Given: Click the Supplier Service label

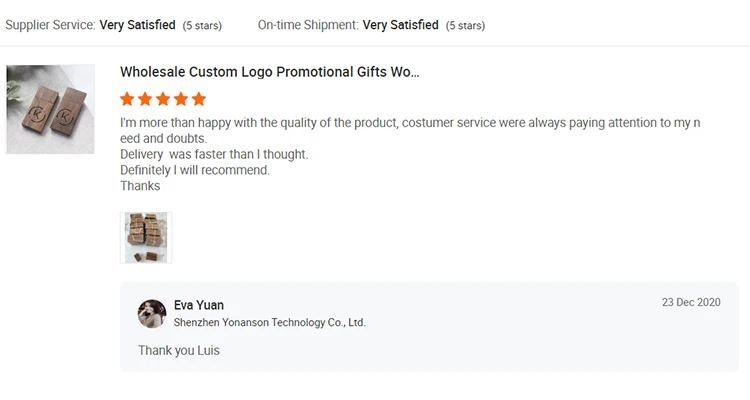Looking at the screenshot, I should click(x=50, y=24).
